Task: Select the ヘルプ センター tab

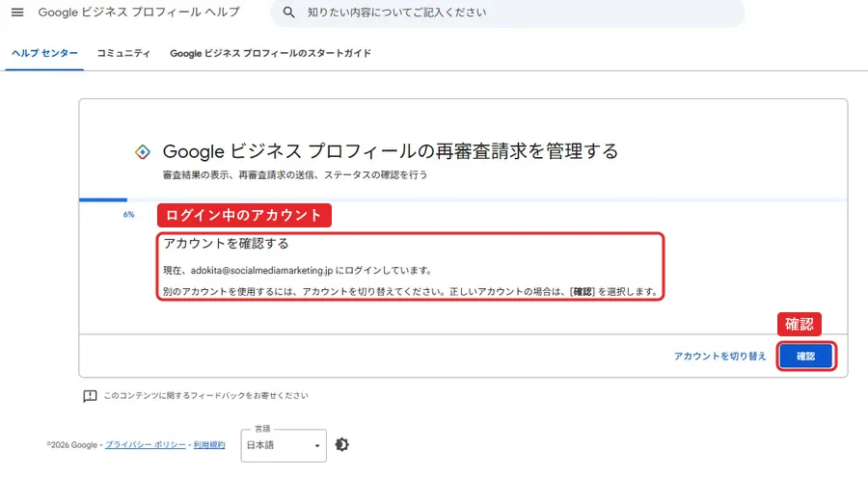Action: click(x=44, y=53)
